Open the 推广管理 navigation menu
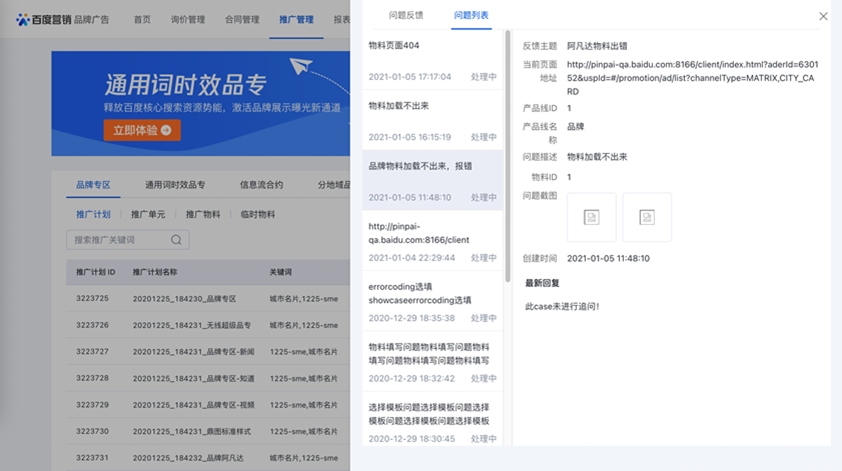 pos(296,19)
